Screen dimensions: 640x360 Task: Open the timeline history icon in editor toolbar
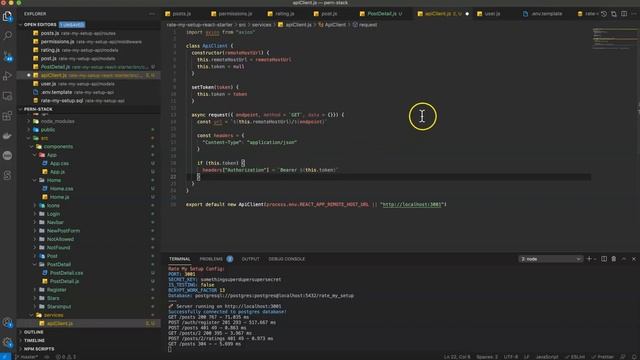[x=604, y=14]
